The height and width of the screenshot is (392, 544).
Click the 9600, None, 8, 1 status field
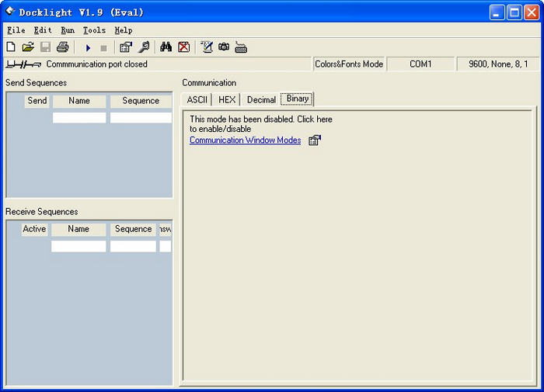pos(498,64)
